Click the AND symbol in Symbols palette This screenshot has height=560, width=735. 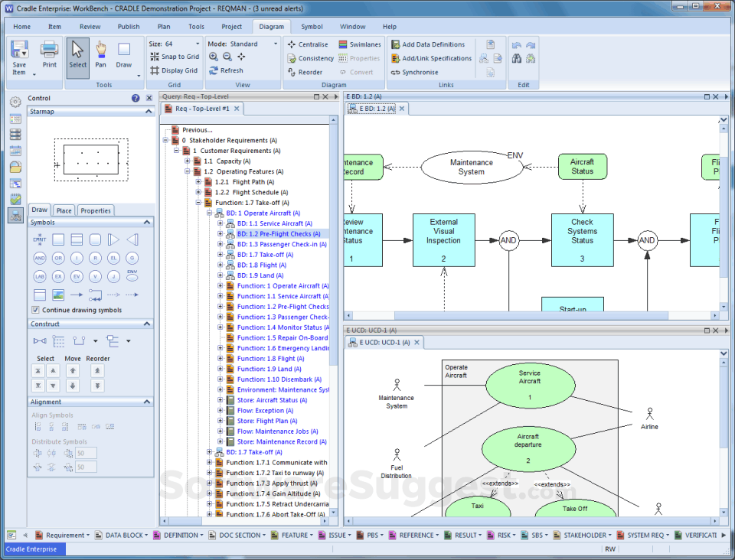tap(39, 258)
